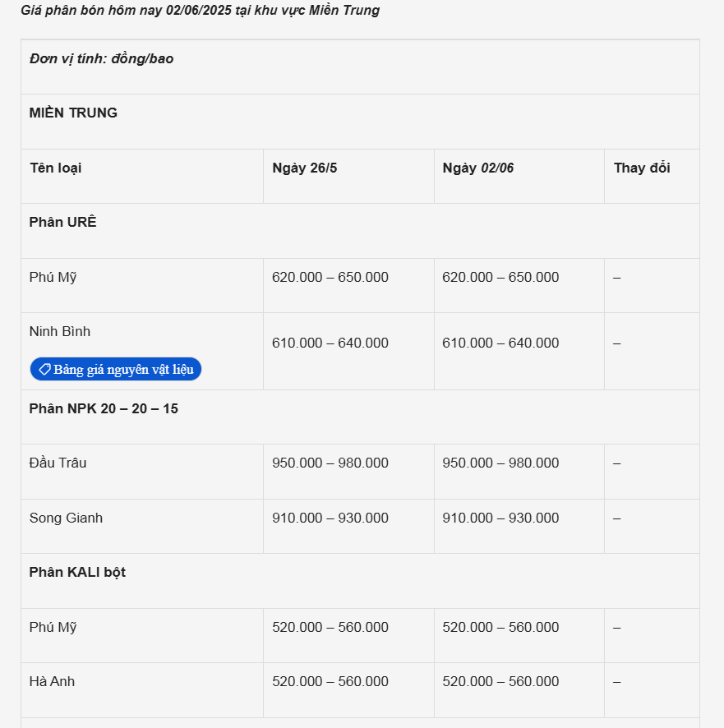Click the Giá phân bón hôm nay title text
Screen dimensions: 724x728
pos(200,11)
